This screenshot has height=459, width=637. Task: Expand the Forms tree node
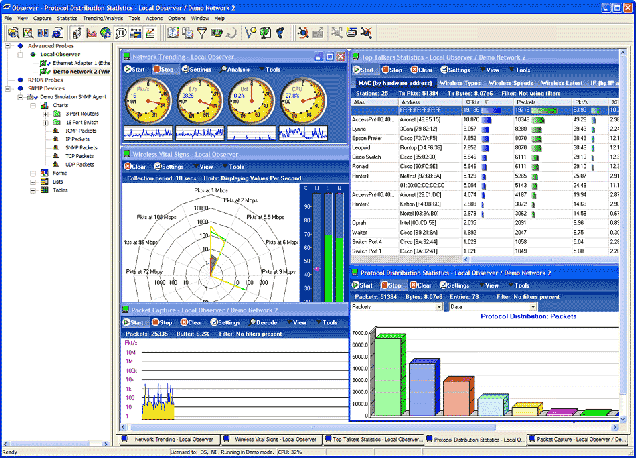click(33, 172)
